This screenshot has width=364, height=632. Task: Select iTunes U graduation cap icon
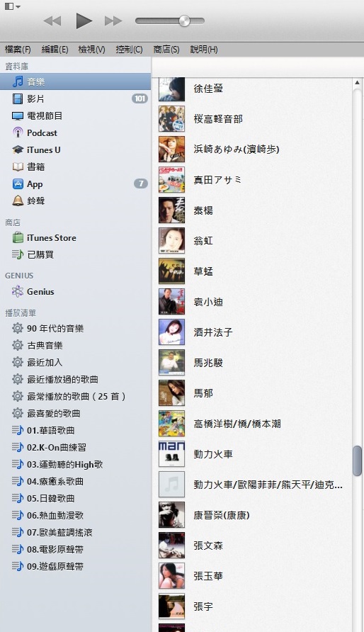click(x=18, y=150)
